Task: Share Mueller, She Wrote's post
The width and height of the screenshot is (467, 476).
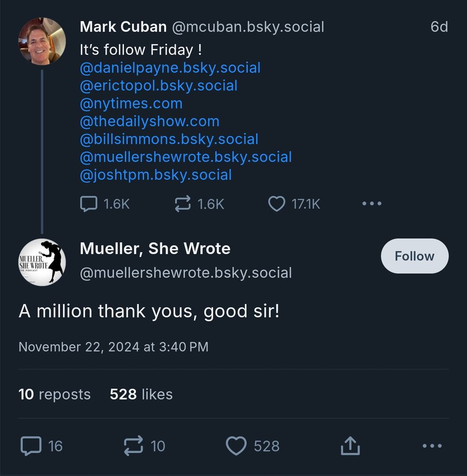Action: (350, 446)
